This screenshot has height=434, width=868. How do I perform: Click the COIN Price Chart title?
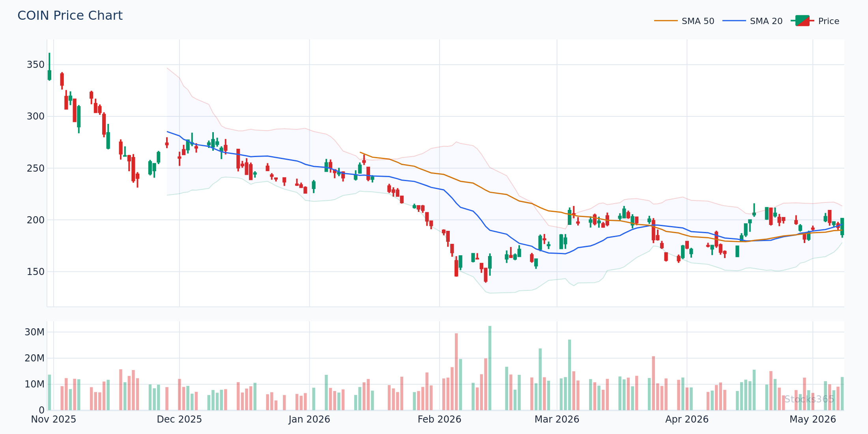pyautogui.click(x=70, y=15)
